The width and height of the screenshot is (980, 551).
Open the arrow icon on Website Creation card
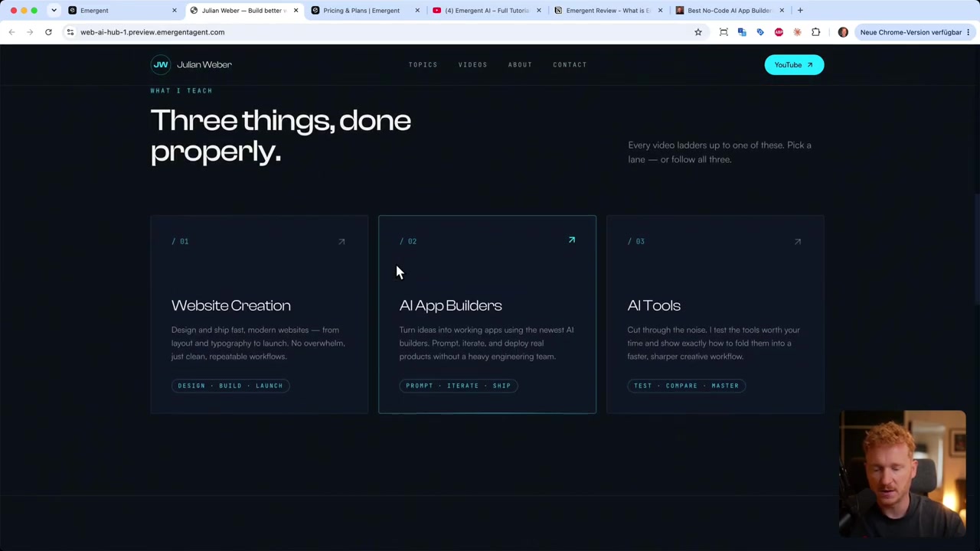click(x=341, y=242)
